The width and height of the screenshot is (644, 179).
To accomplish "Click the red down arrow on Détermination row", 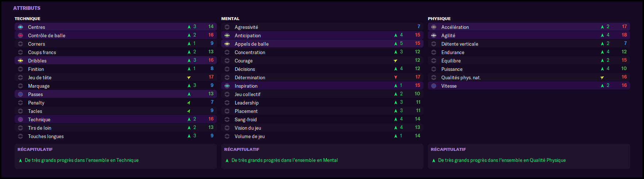I will pos(396,77).
